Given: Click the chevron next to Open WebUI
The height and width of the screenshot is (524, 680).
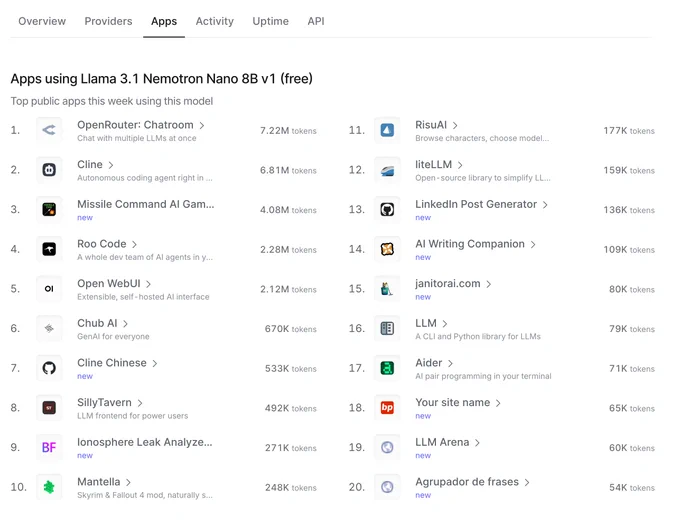Looking at the screenshot, I should (x=148, y=284).
